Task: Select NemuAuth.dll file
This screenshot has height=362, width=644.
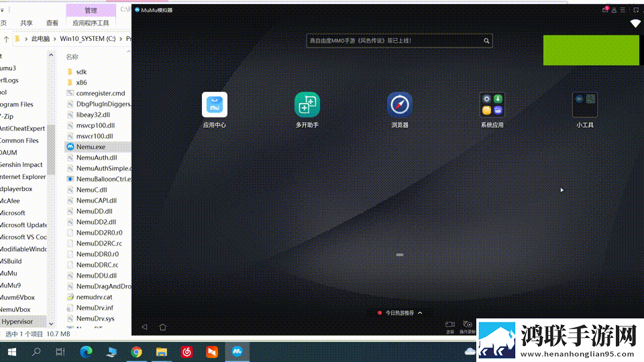Action: pyautogui.click(x=97, y=157)
